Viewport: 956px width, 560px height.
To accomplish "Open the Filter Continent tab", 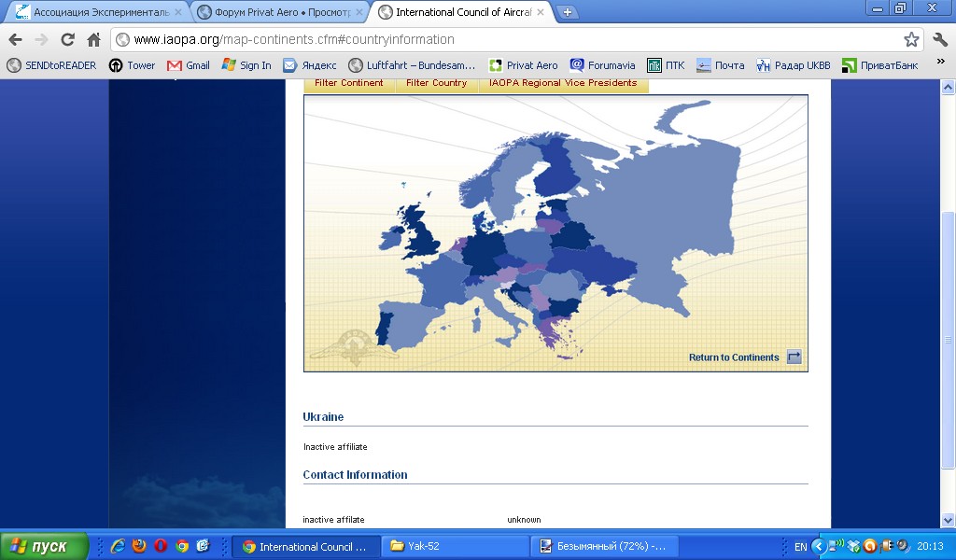I will (348, 83).
